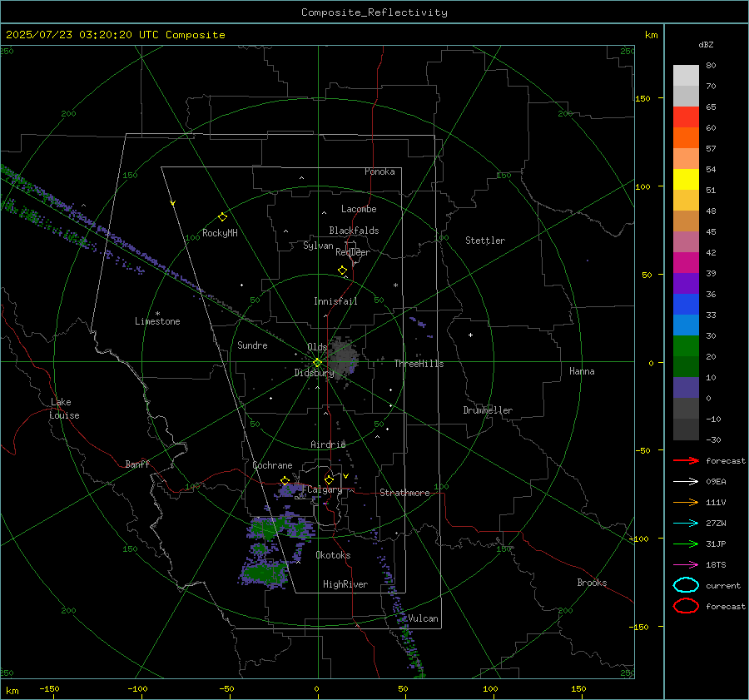Image resolution: width=749 pixels, height=700 pixels.
Task: Click the 18TS legend label
Action: coord(716,565)
